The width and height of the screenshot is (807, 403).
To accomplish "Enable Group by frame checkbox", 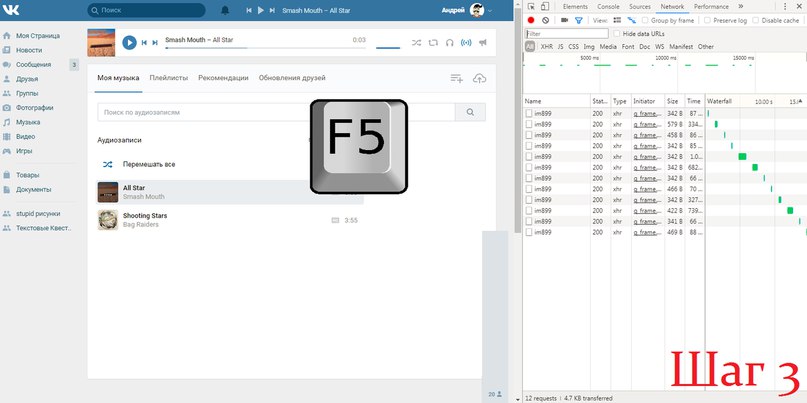I will click(x=645, y=20).
